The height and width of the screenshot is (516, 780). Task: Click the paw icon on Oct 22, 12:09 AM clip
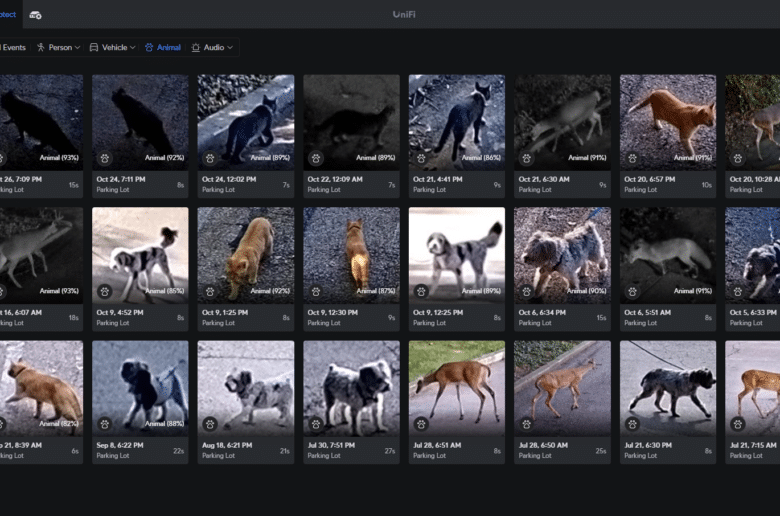click(x=316, y=158)
